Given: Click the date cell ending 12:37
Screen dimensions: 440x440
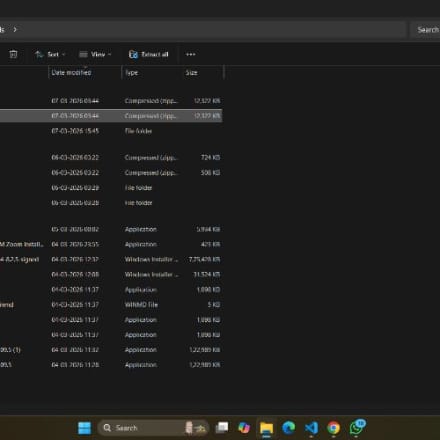Looking at the screenshot, I should pyautogui.click(x=75, y=259).
